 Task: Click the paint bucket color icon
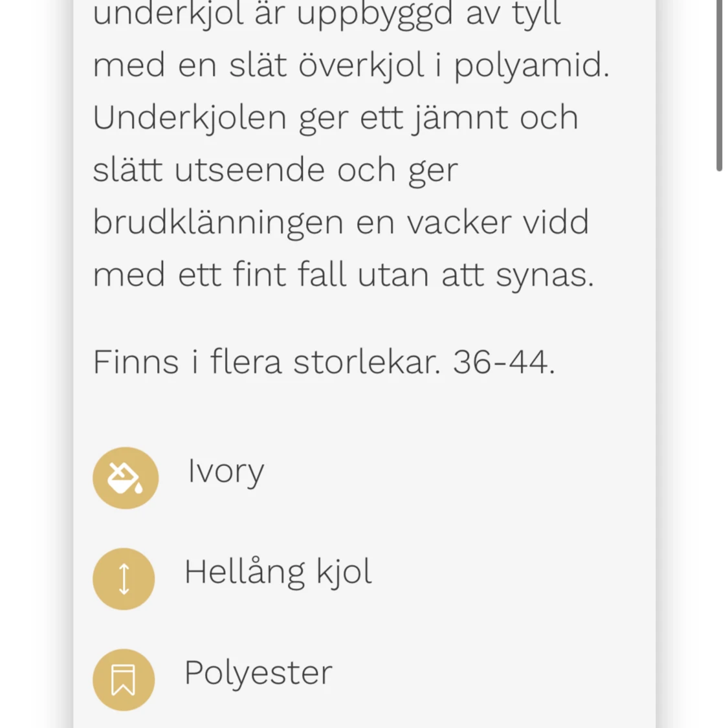tap(126, 478)
